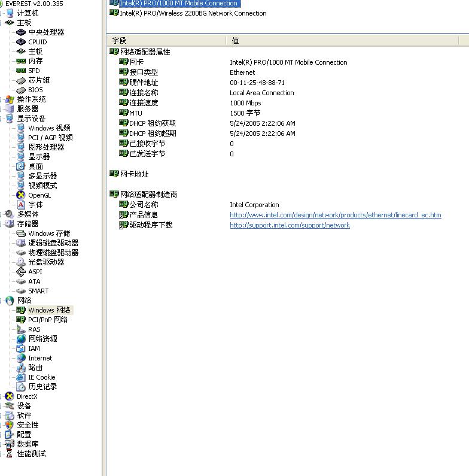Viewport: 469px width, 476px height.
Task: Expand the 计算机 tree node
Action: click(x=1, y=13)
